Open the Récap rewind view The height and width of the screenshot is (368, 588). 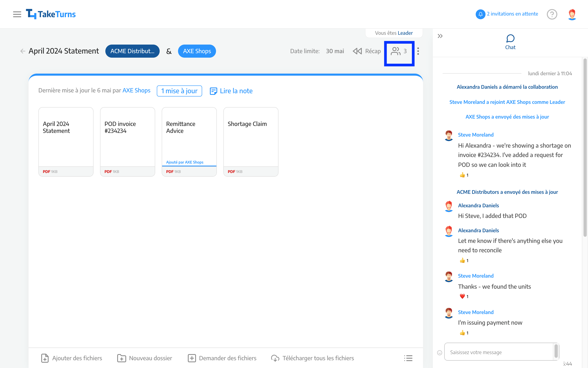tap(367, 51)
